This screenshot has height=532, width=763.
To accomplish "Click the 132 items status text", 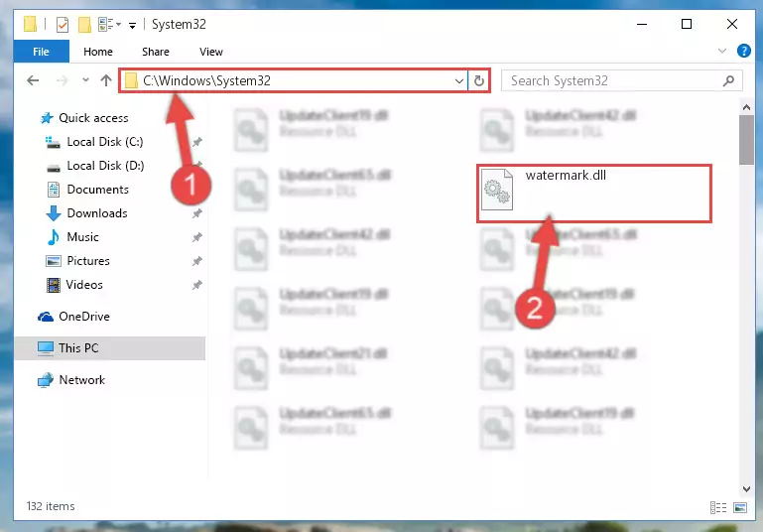I will [x=51, y=506].
